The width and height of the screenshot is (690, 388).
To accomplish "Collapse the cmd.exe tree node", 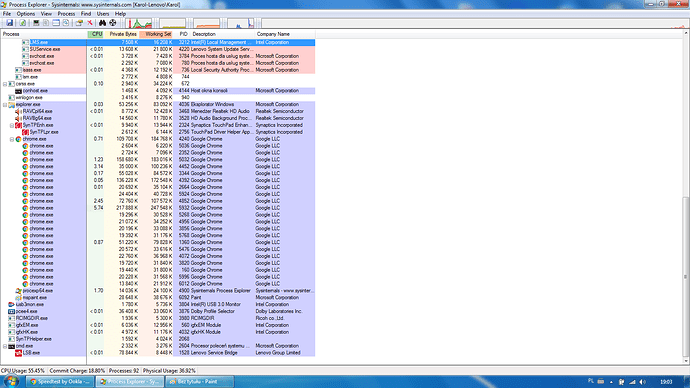I will tap(5, 346).
